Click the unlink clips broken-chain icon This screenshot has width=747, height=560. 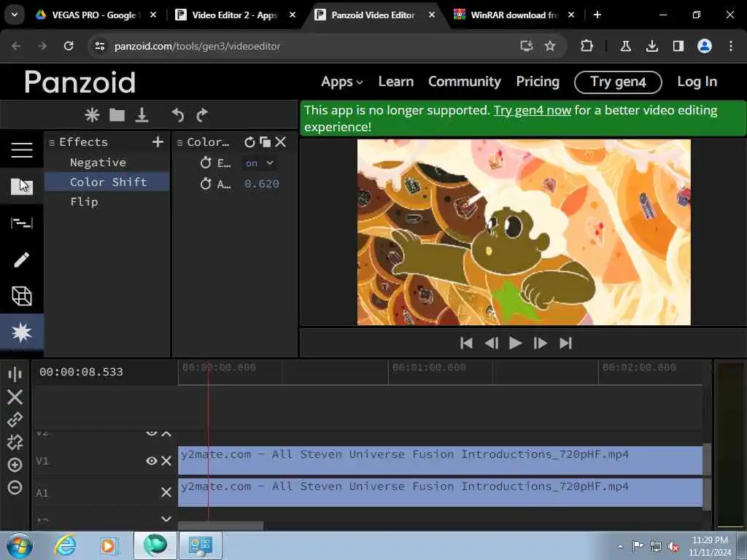(x=15, y=443)
